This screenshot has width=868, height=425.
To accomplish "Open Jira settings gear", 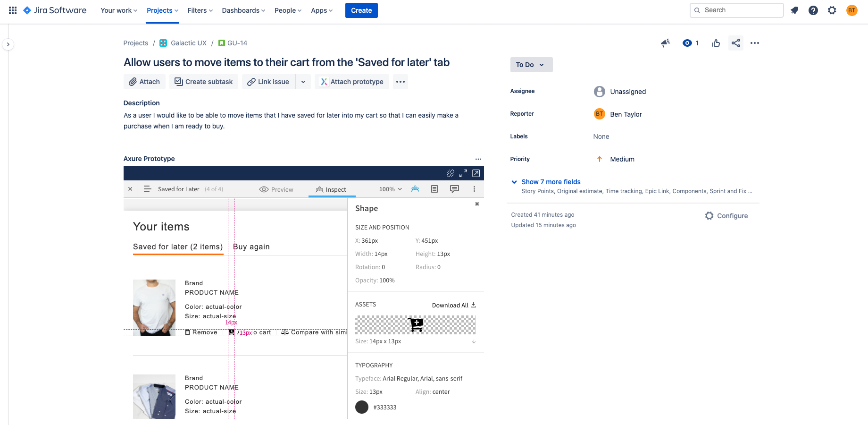I will 832,10.
